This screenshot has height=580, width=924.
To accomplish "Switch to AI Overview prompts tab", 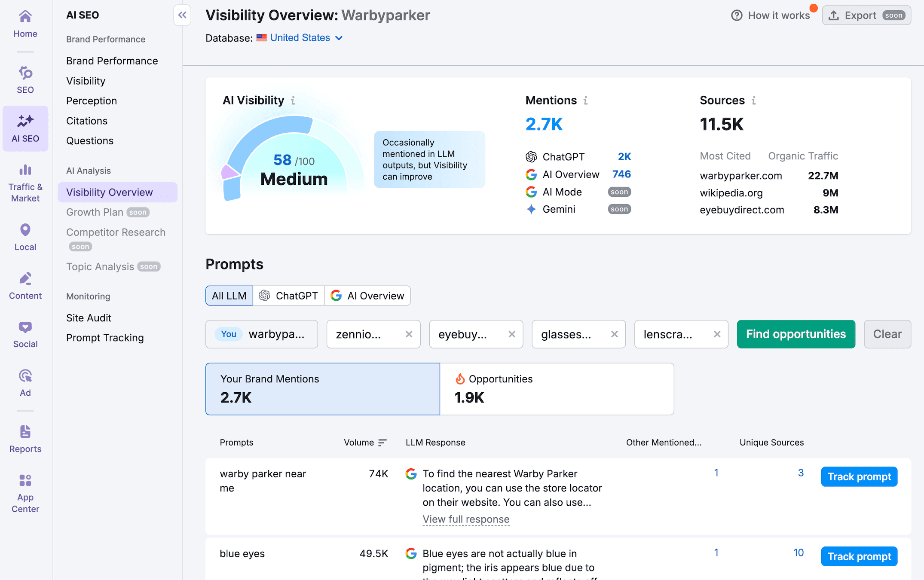I will pyautogui.click(x=367, y=296).
